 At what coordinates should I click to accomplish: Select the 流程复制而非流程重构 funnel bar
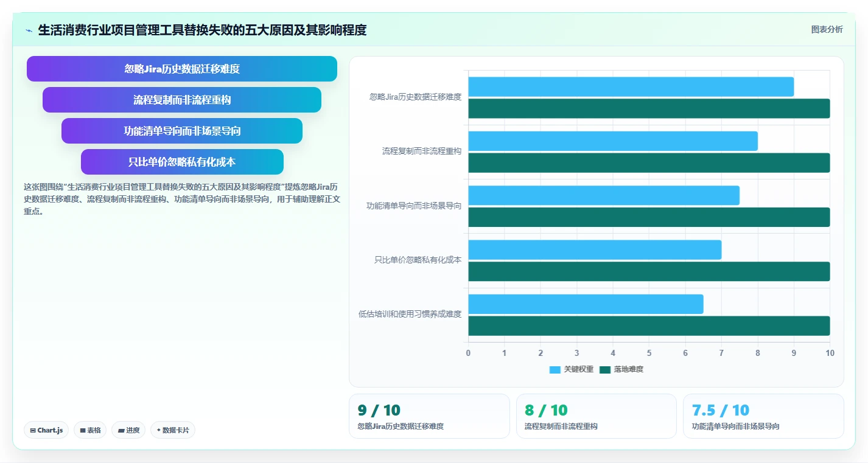[182, 100]
